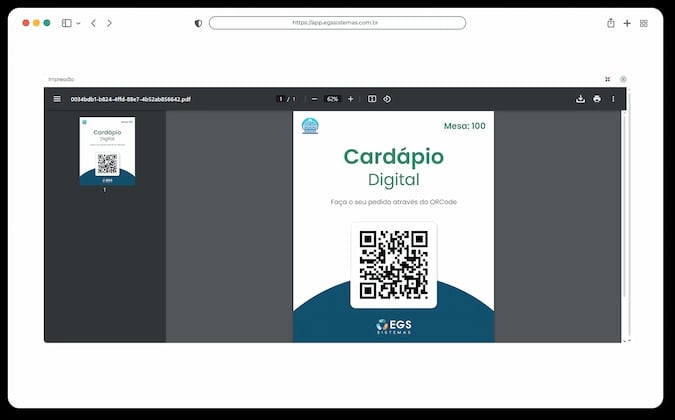Viewport: 675px width, 420px height.
Task: Click the 'Cardápio' heading
Action: 393,157
